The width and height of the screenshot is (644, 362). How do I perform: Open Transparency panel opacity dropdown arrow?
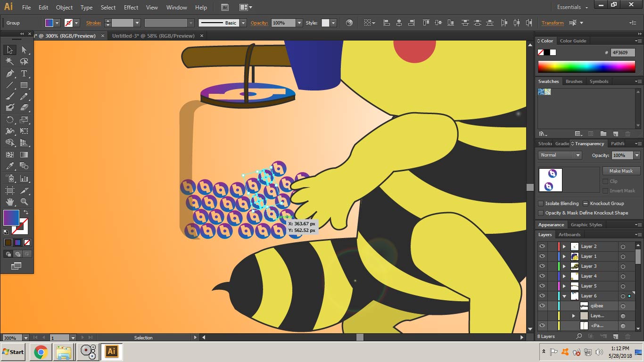637,155
